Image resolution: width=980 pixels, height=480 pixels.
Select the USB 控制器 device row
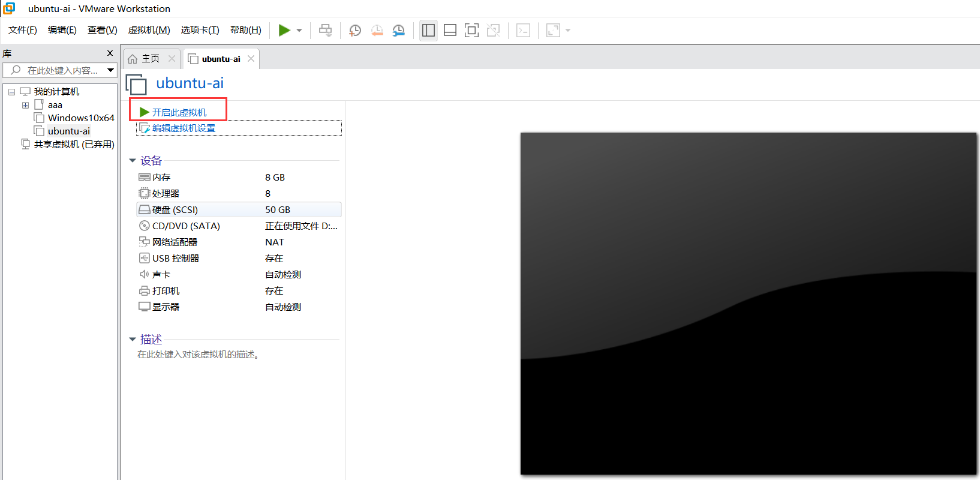click(x=239, y=259)
